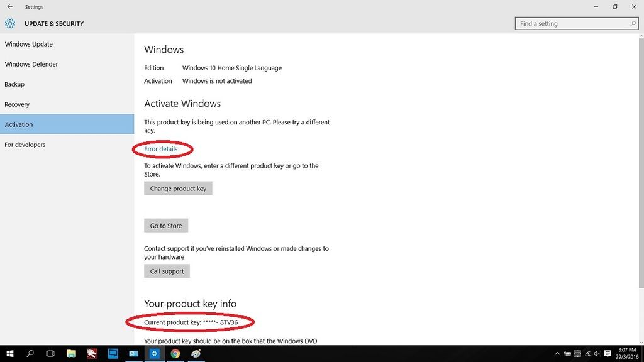The width and height of the screenshot is (644, 362).
Task: Open Google Chrome from the taskbar
Action: (x=175, y=354)
